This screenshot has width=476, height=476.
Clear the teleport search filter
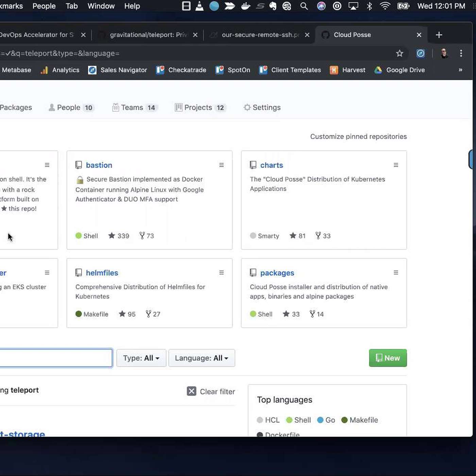pos(211,391)
